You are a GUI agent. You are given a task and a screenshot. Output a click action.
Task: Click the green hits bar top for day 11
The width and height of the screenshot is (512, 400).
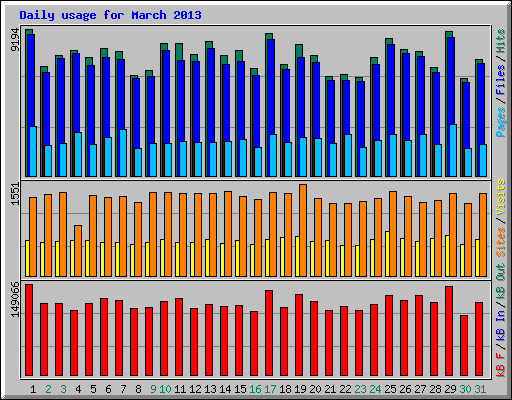[179, 52]
